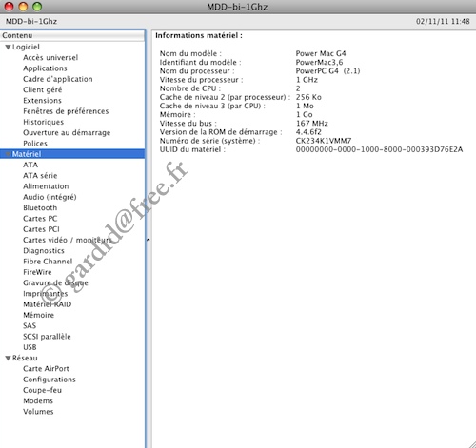The width and height of the screenshot is (476, 448).
Task: Click the green zoom window button
Action: 37,6
